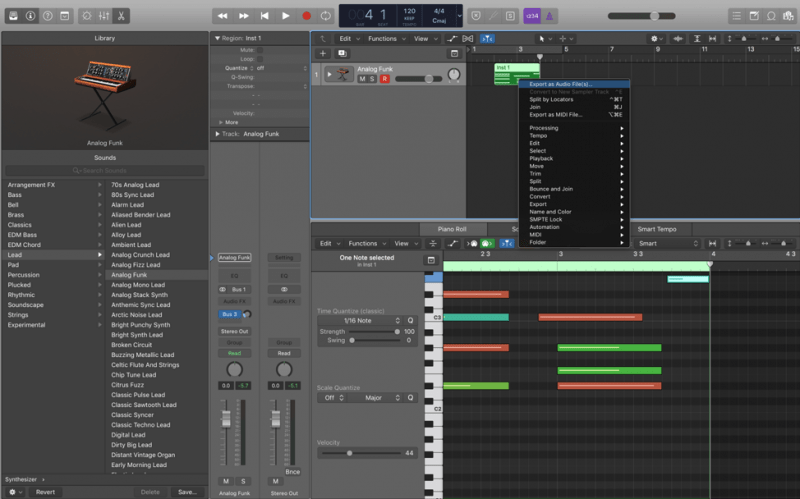Open Quick Help question icon
This screenshot has width=800, height=499.
[x=47, y=16]
